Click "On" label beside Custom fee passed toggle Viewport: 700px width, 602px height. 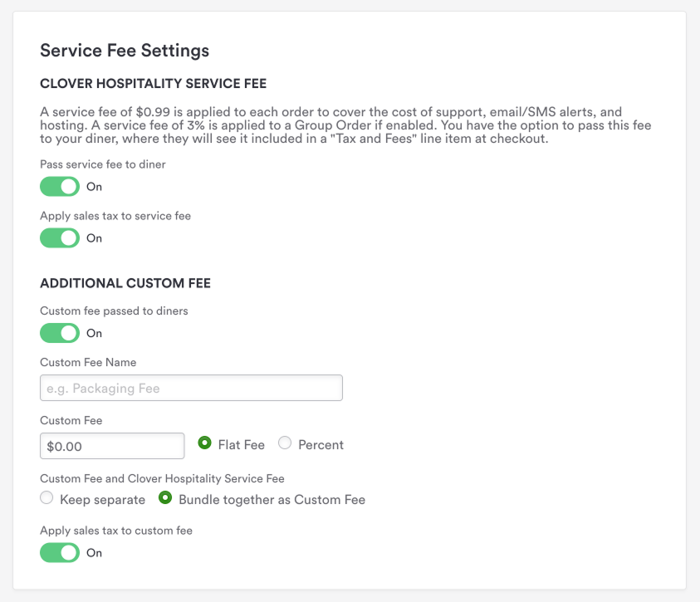pos(95,333)
